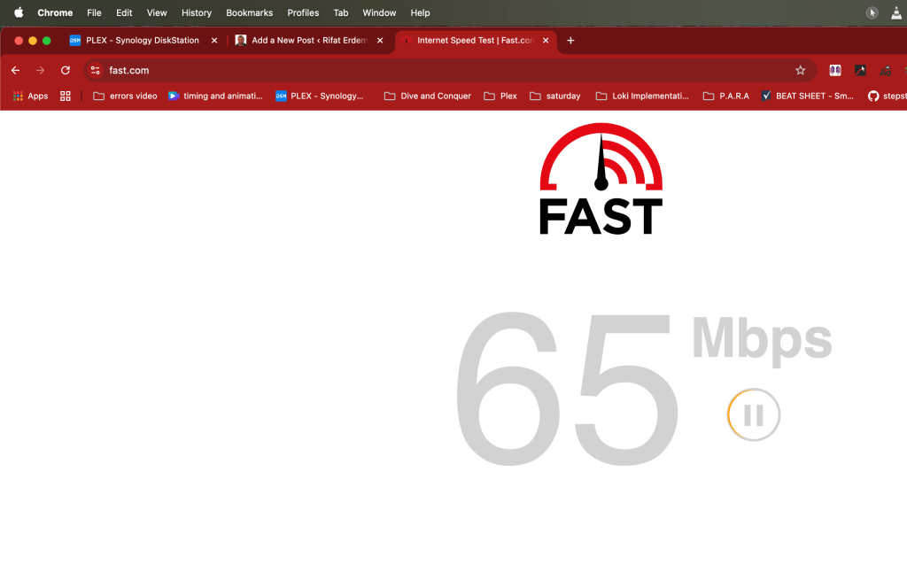Click the Mbps unit label
This screenshot has height=588, width=907.
point(762,340)
